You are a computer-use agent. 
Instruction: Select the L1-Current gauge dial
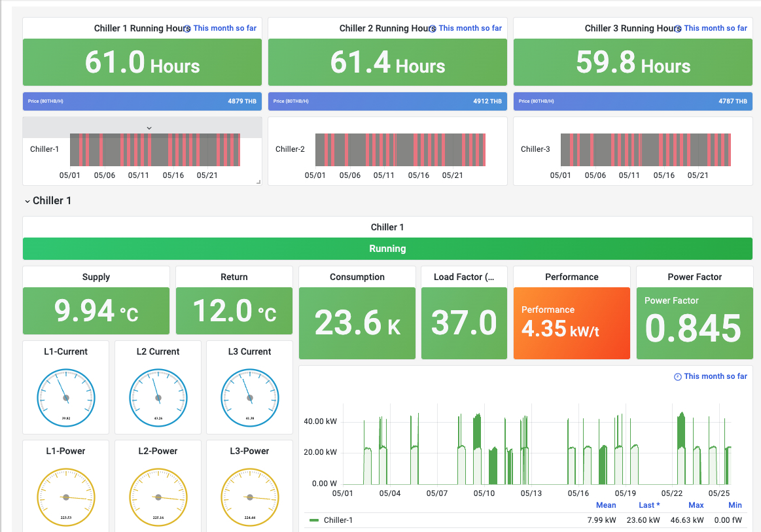[65, 397]
